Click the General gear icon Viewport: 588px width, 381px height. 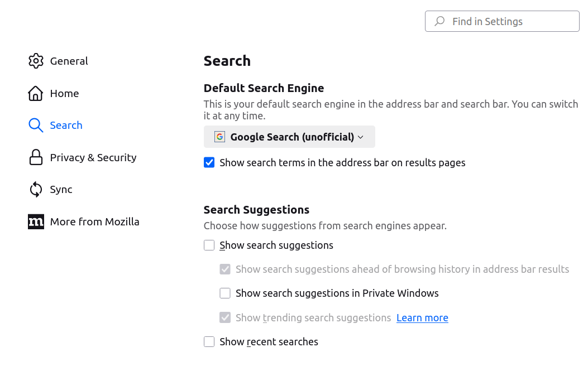[x=36, y=61]
